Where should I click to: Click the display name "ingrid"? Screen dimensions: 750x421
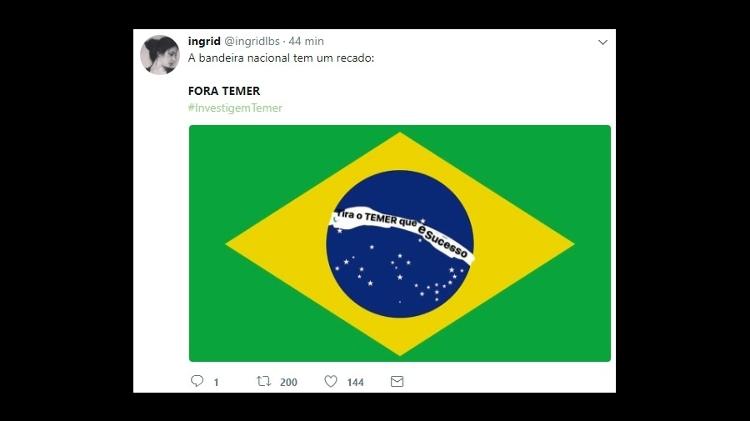pyautogui.click(x=204, y=41)
